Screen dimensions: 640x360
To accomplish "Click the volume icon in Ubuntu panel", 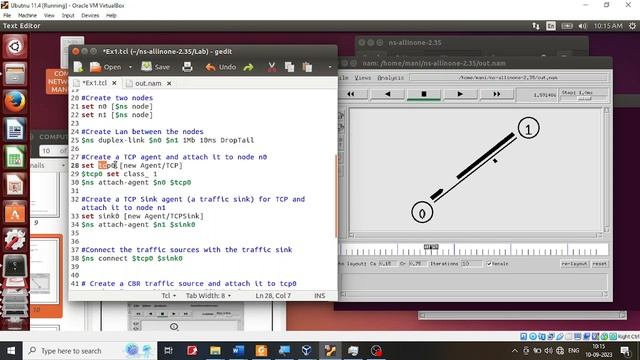I will (582, 26).
